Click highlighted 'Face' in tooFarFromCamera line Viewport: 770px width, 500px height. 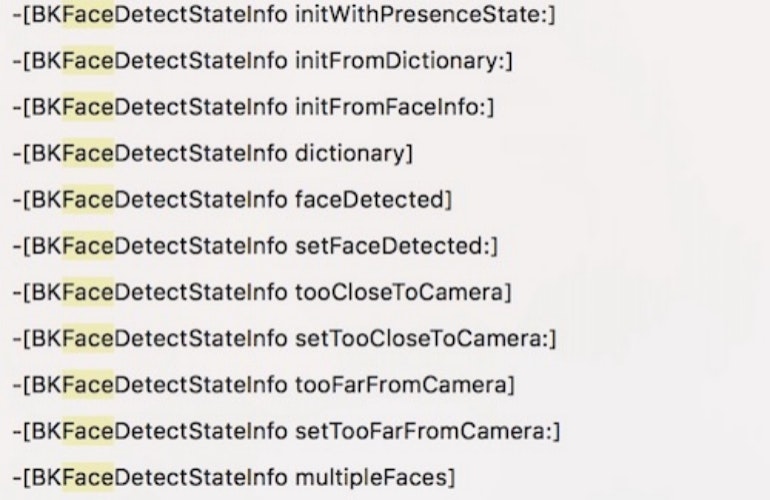(88, 384)
